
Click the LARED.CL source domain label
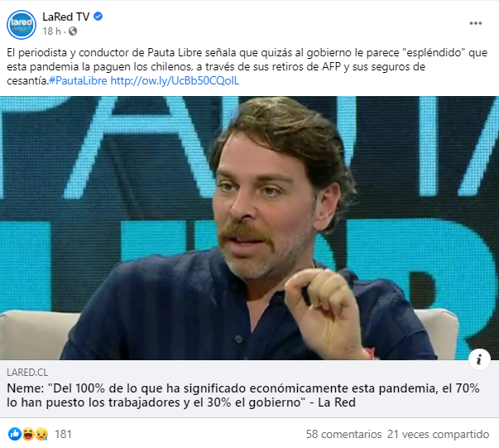27,372
